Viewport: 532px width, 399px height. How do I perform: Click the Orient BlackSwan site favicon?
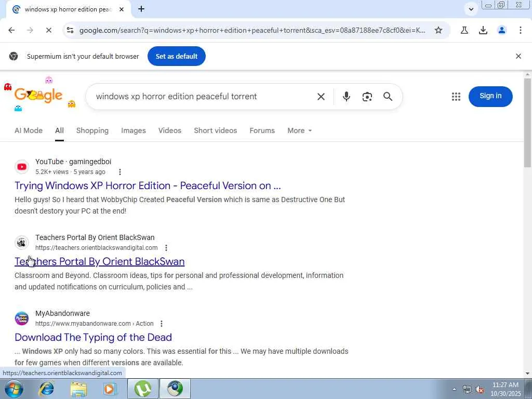click(22, 243)
